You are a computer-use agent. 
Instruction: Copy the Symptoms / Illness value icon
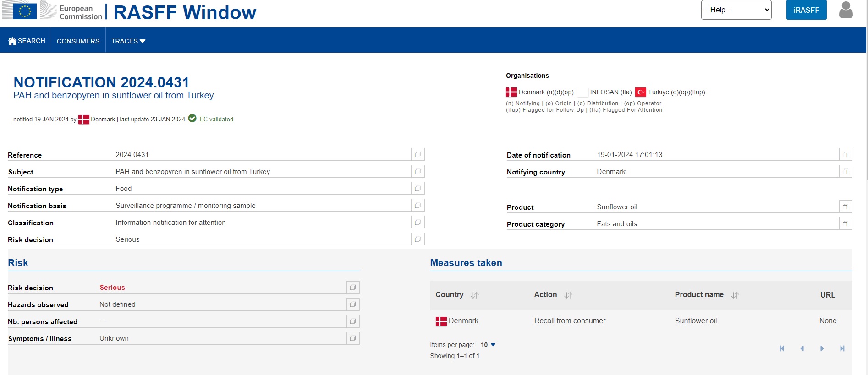pyautogui.click(x=353, y=338)
